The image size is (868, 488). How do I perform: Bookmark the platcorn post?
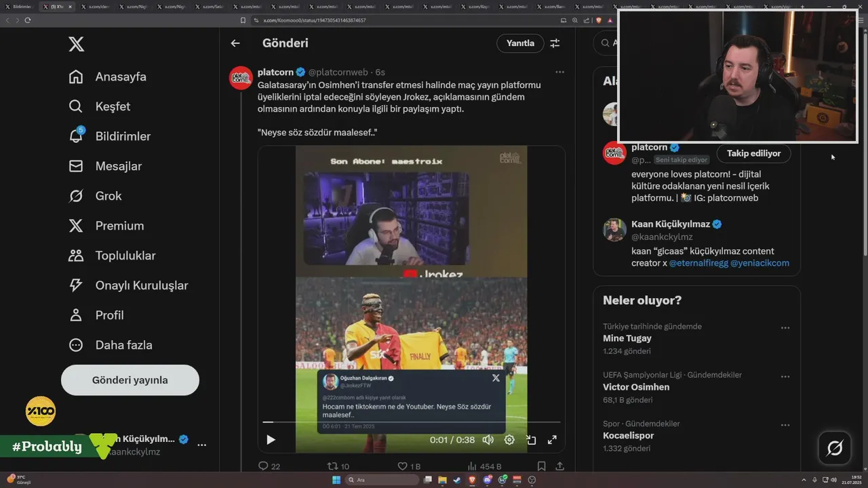tap(541, 466)
